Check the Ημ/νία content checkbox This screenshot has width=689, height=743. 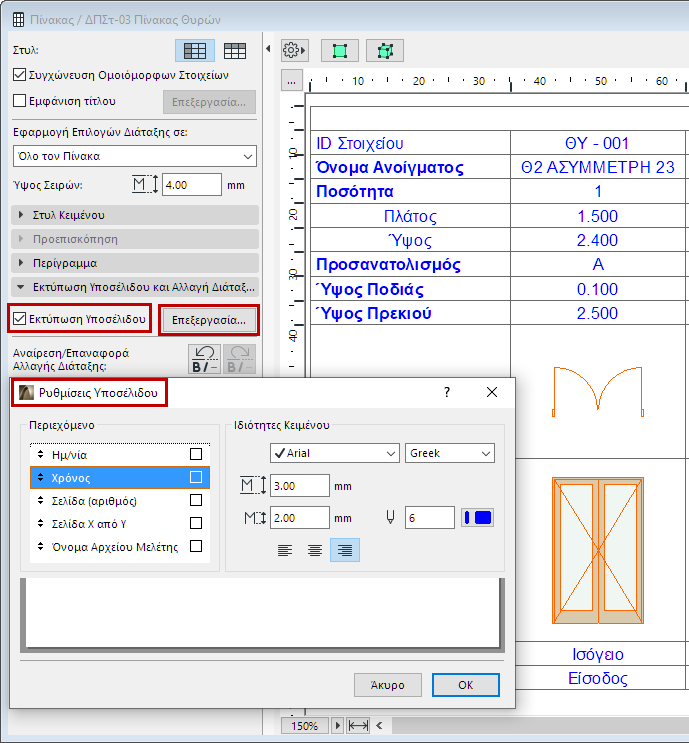pos(196,454)
